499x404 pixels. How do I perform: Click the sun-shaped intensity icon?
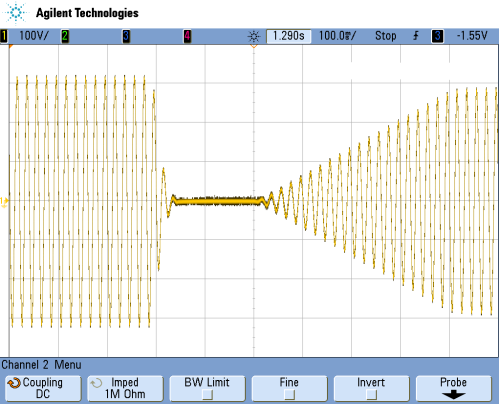click(254, 36)
